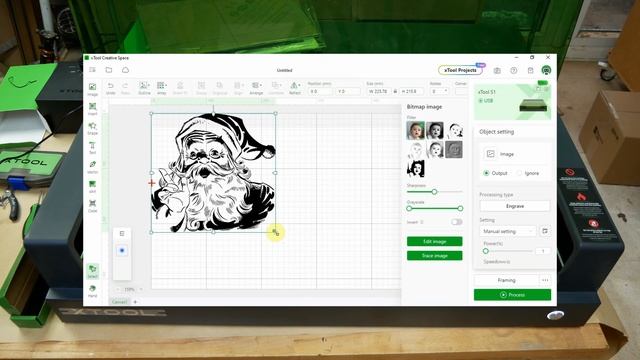This screenshot has width=640, height=360.
Task: Select the high-contrast black filter thumbnail
Action: click(x=416, y=169)
